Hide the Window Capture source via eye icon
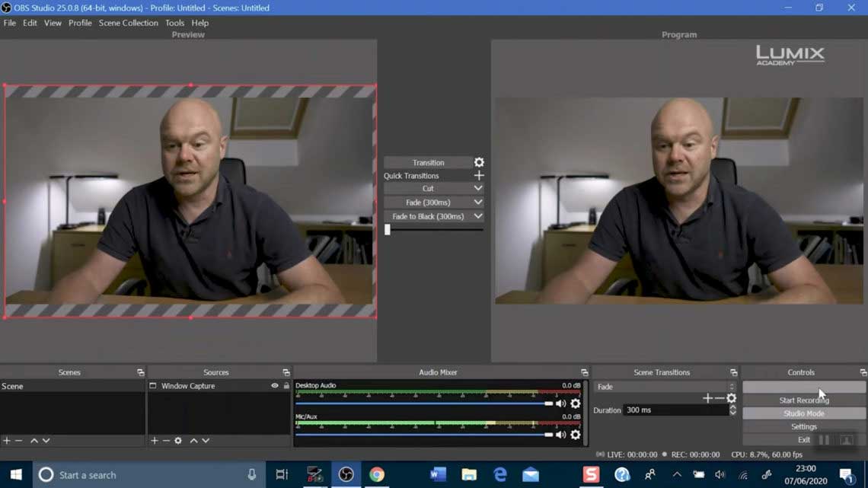Image resolution: width=868 pixels, height=488 pixels. (275, 386)
